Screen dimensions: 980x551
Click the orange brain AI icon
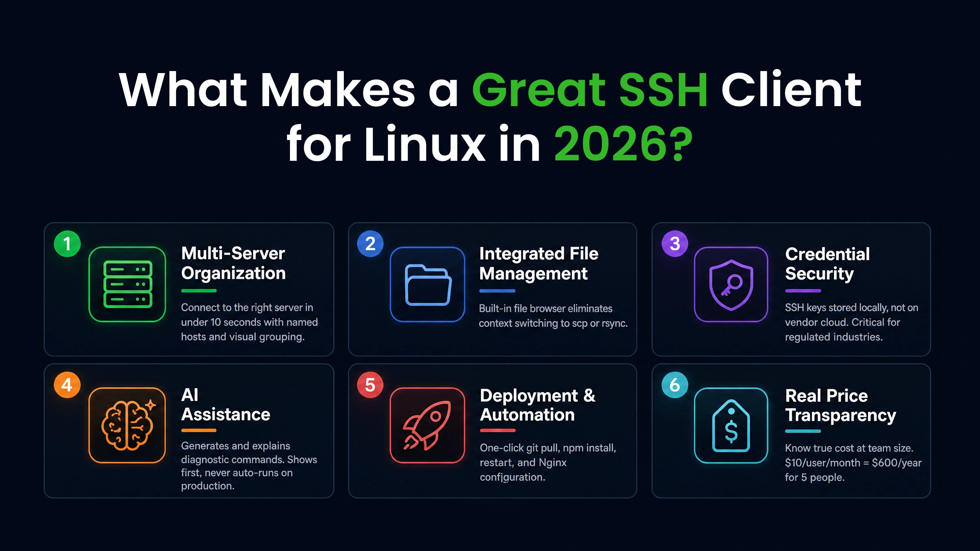tap(127, 425)
